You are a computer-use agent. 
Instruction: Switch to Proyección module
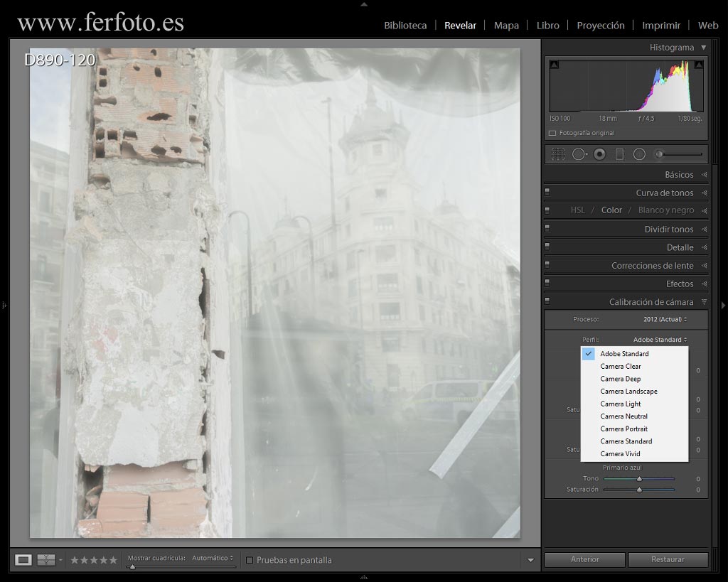(601, 26)
